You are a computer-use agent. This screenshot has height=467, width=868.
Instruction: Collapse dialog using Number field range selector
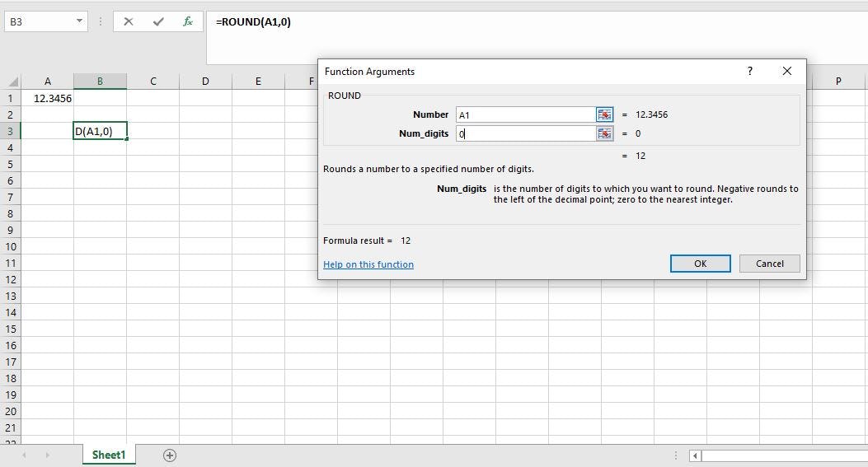coord(604,114)
